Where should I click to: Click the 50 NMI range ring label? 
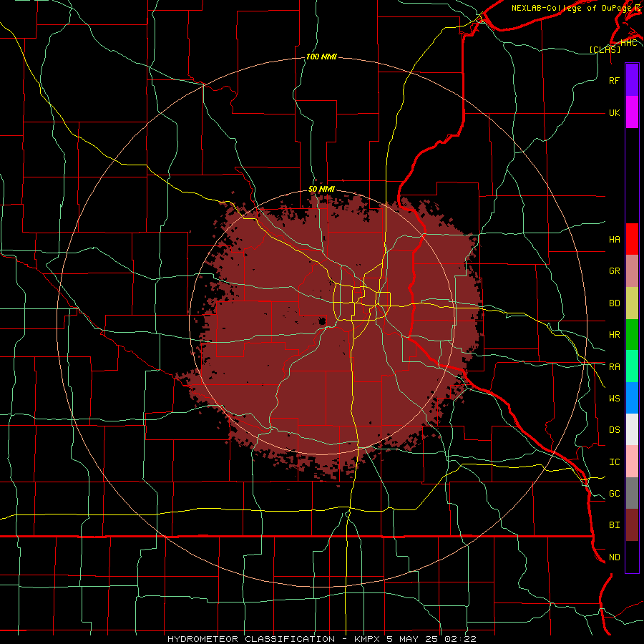click(x=321, y=189)
